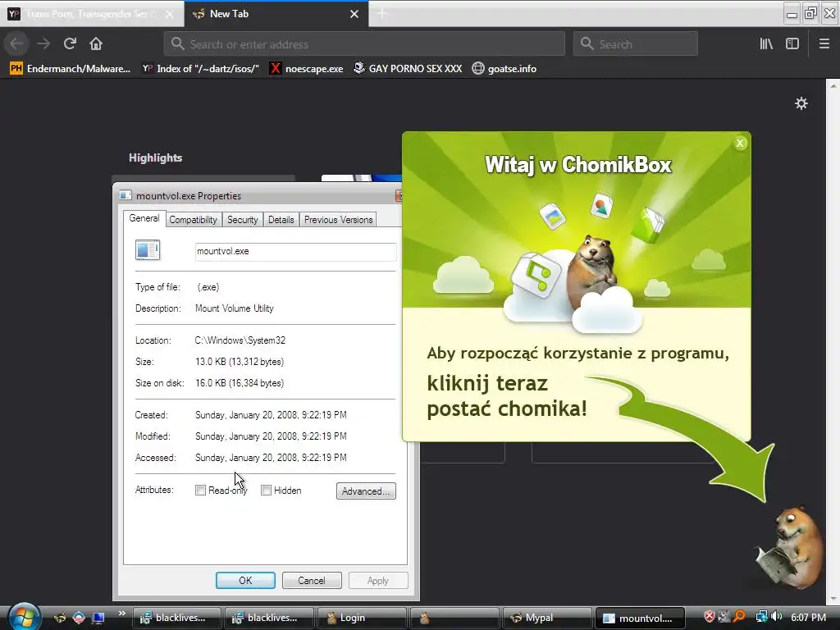This screenshot has height=630, width=840.
Task: Click OK in Properties dialog
Action: 245,580
